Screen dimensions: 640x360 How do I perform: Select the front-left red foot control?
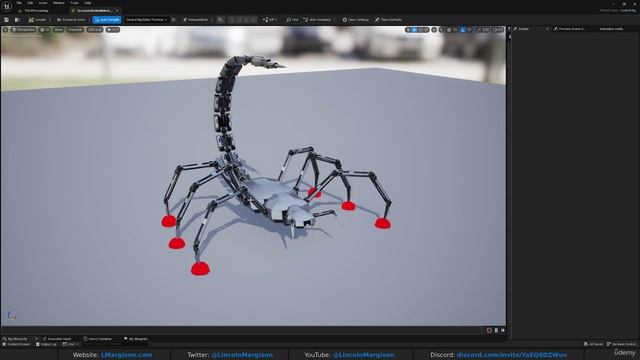(200, 269)
